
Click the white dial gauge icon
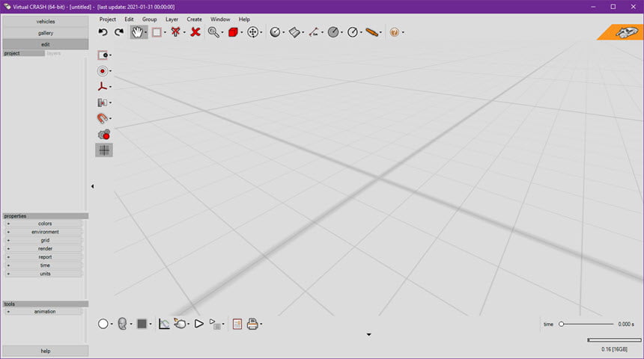[x=353, y=32]
